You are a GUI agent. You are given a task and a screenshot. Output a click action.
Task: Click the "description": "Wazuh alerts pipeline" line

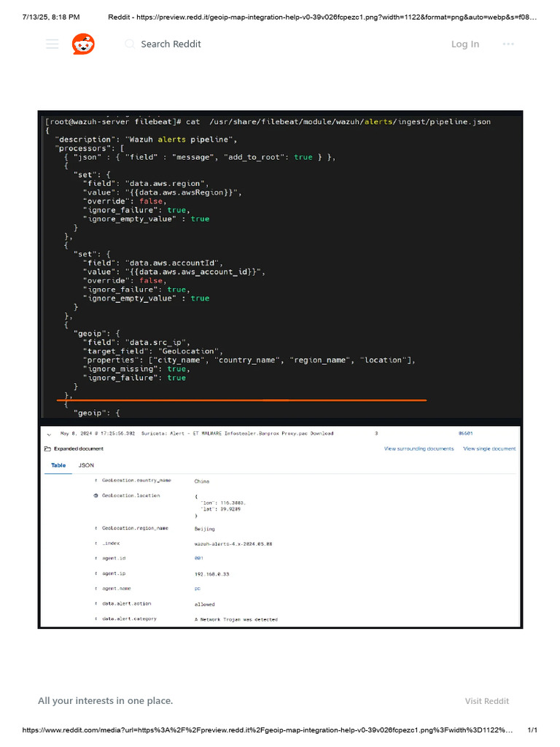tap(146, 139)
